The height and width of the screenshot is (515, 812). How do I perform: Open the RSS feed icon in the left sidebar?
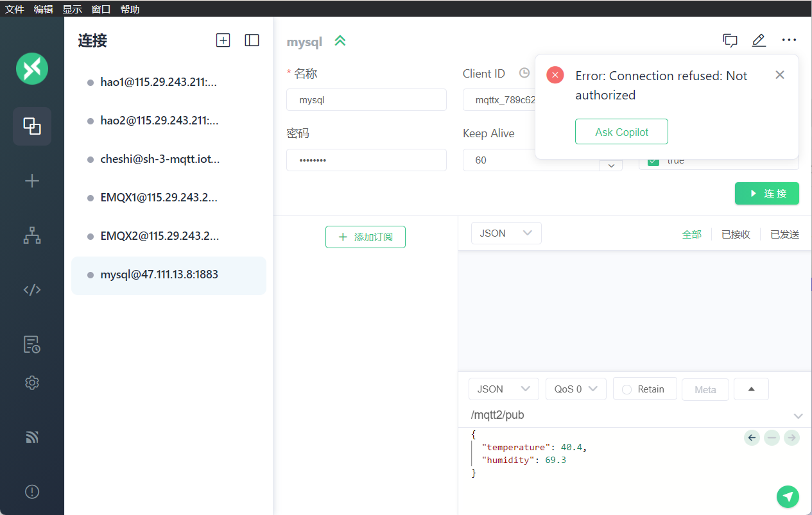click(x=32, y=437)
